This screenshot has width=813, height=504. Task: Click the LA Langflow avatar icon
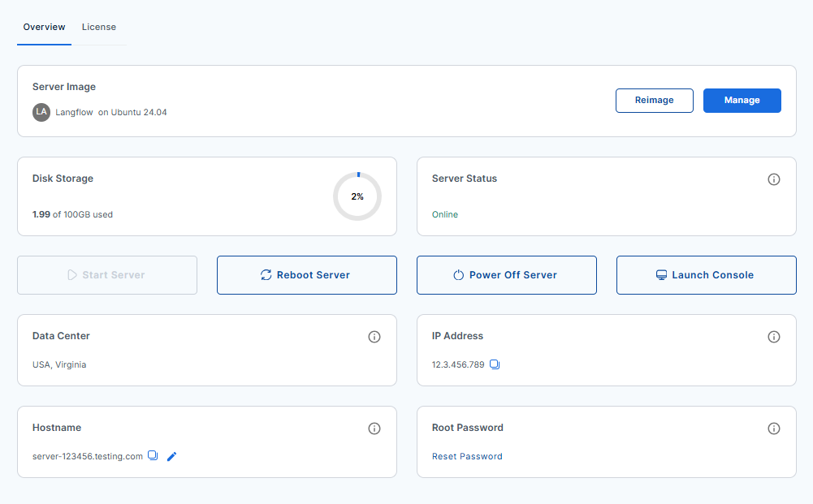41,112
